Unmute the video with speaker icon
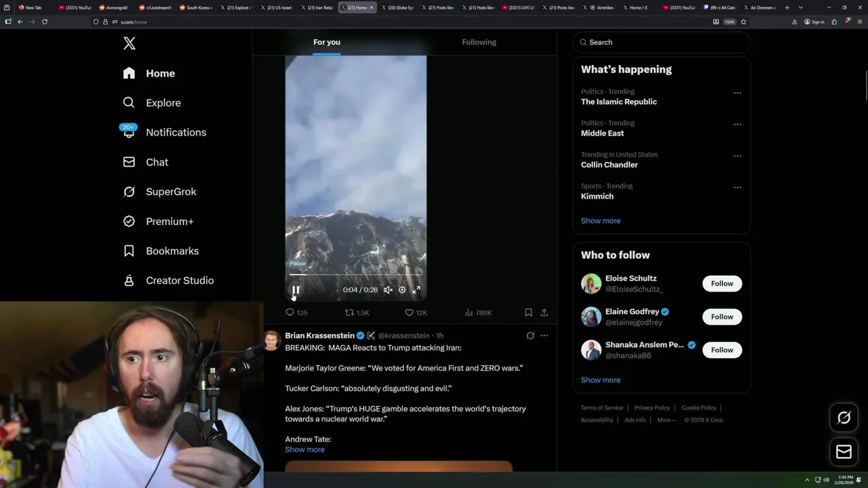The height and width of the screenshot is (488, 868). tap(388, 290)
